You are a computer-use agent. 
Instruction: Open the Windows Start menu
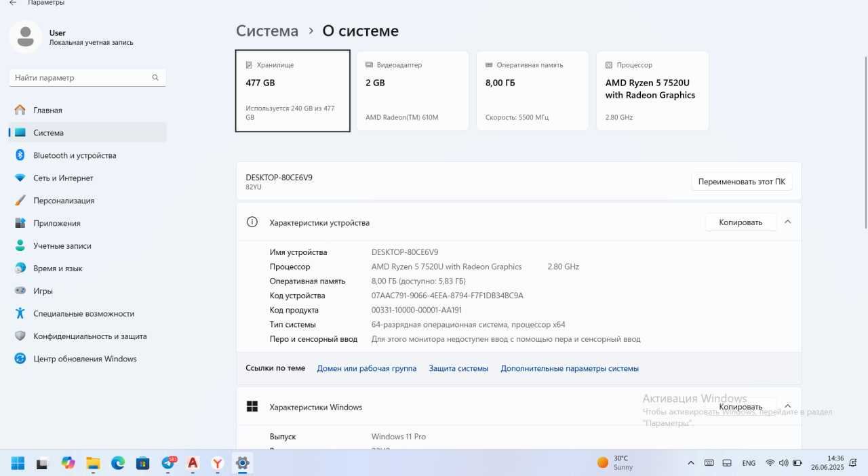(x=18, y=463)
